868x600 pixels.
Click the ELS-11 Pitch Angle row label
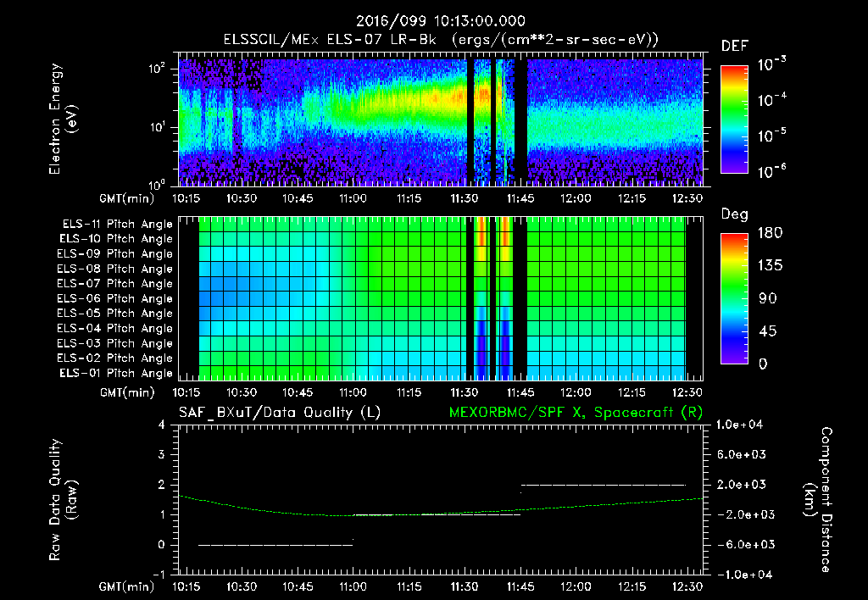click(x=117, y=225)
